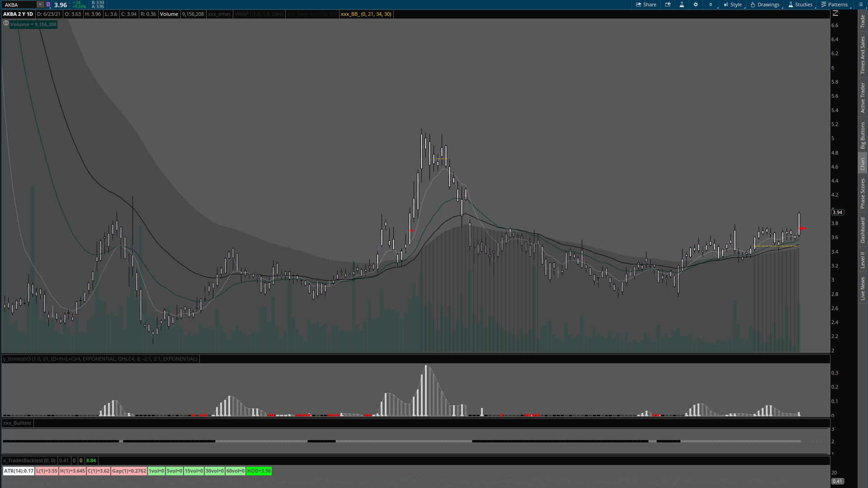Open the Studies menu
This screenshot has width=868, height=488.
(800, 5)
